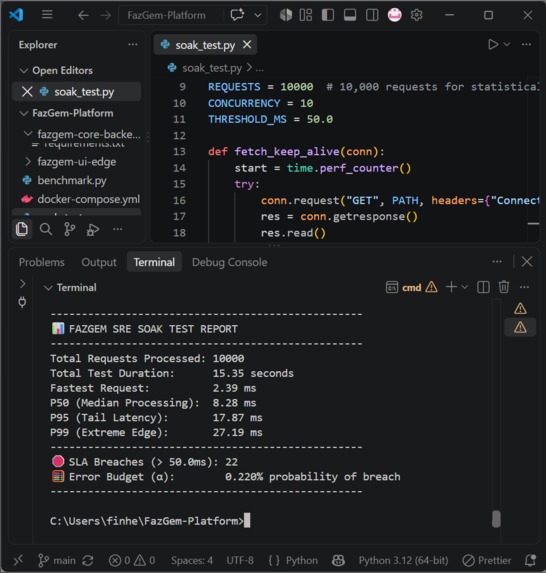Open errors and warnings count
This screenshot has width=546, height=573.
[x=132, y=560]
